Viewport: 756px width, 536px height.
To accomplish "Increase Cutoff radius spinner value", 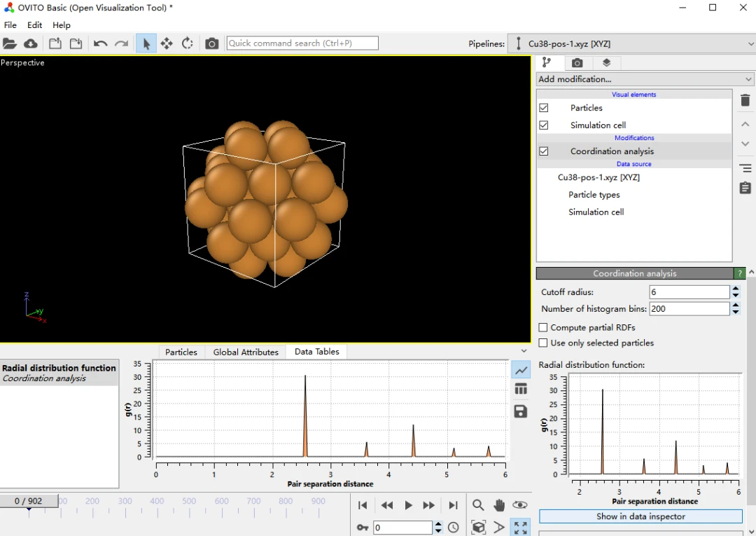I will 736,289.
